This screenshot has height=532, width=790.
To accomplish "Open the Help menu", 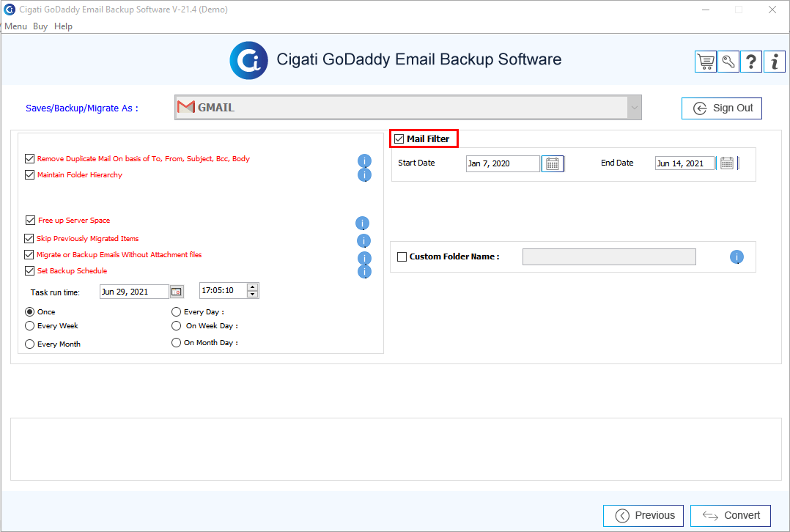I will (x=64, y=26).
